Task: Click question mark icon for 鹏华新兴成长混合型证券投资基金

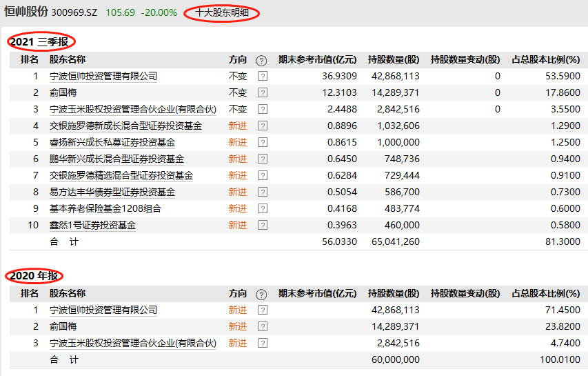Action: [263, 159]
